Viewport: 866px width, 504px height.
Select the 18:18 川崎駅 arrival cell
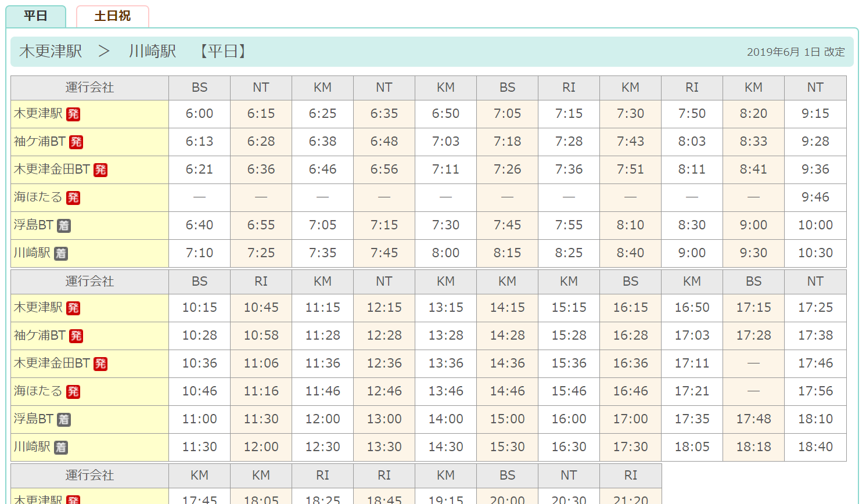754,447
